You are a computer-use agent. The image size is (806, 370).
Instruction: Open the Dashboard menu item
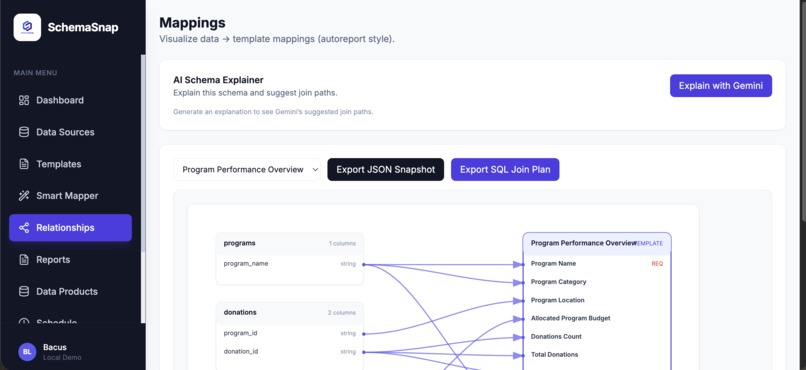point(70,100)
